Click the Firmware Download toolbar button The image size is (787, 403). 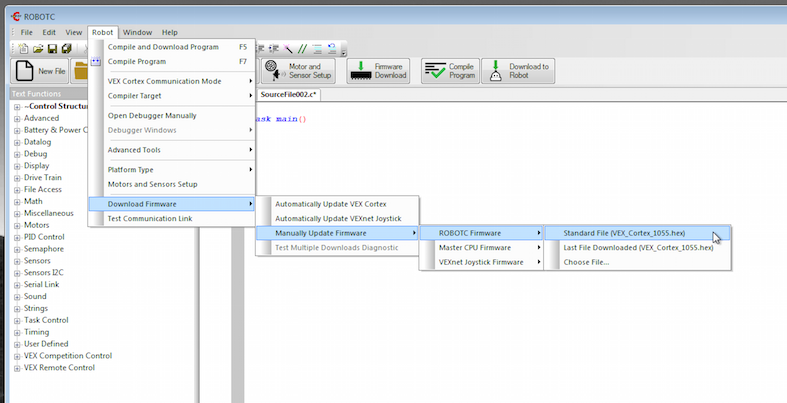378,71
